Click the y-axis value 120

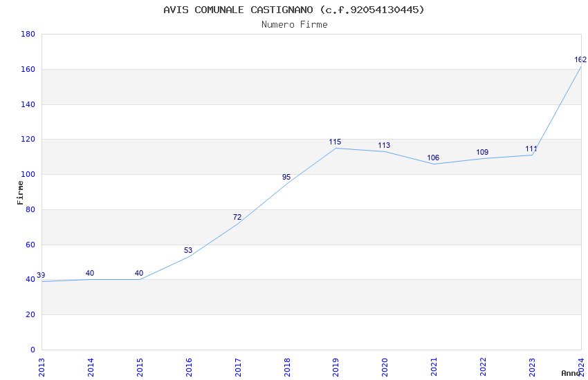28,140
